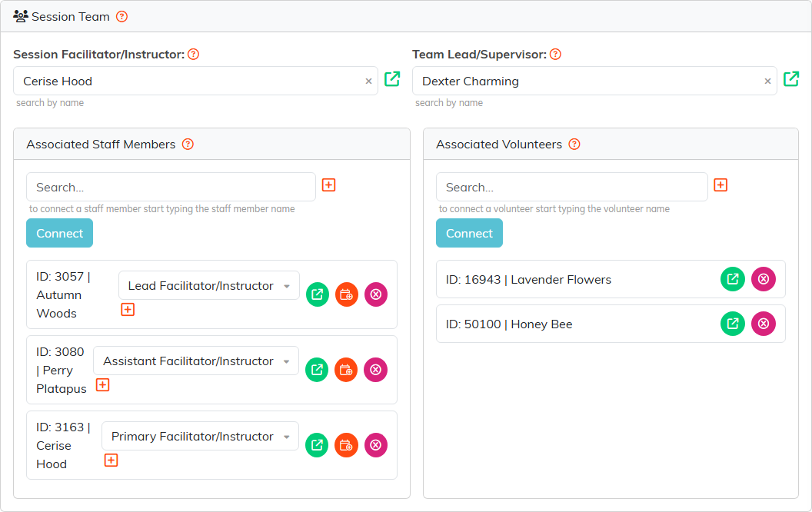This screenshot has height=512, width=812.
Task: Click text 'ID: 3080 | Perry Platapus'
Action: 61,370
